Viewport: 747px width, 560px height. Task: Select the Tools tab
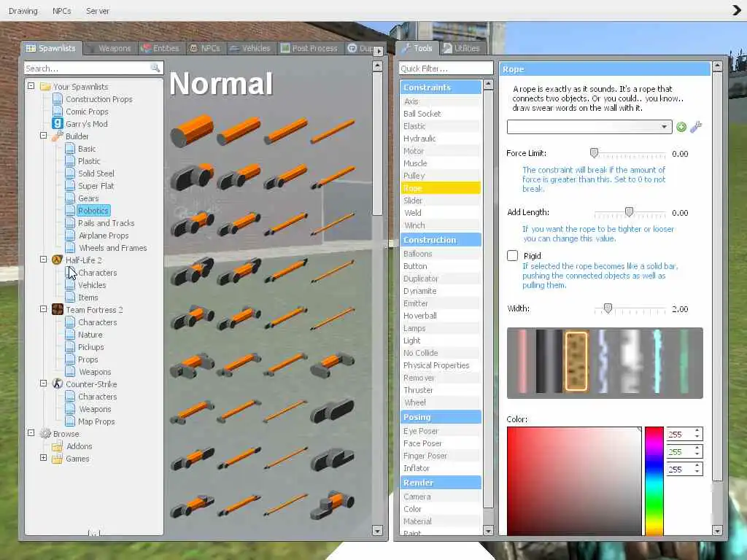pyautogui.click(x=417, y=48)
